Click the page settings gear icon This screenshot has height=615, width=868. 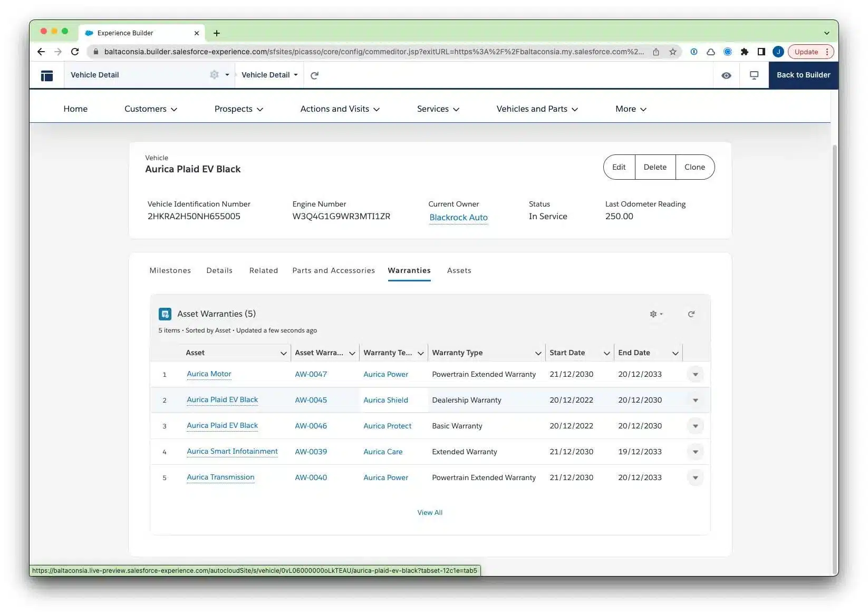pyautogui.click(x=214, y=75)
